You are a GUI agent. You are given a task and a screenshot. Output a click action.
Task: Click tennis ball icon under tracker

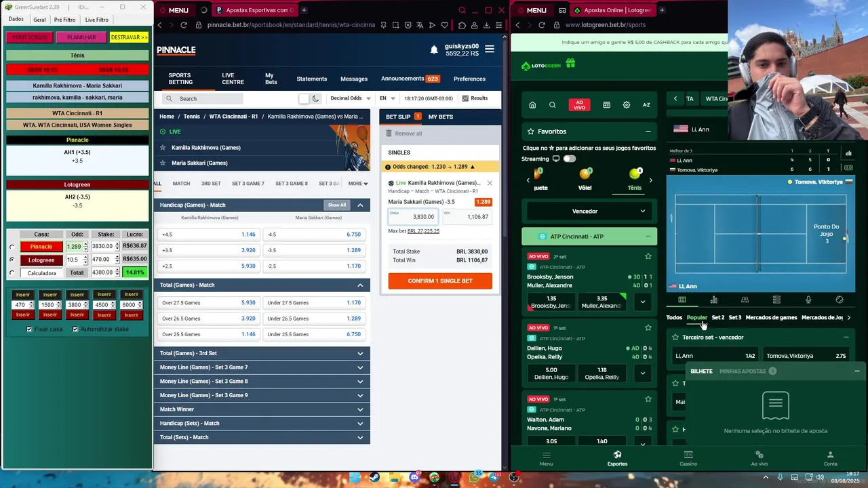click(x=840, y=300)
